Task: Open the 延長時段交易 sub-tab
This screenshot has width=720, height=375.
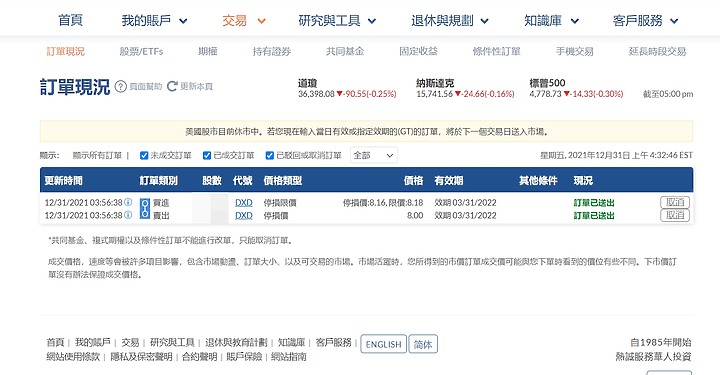Action: (657, 51)
